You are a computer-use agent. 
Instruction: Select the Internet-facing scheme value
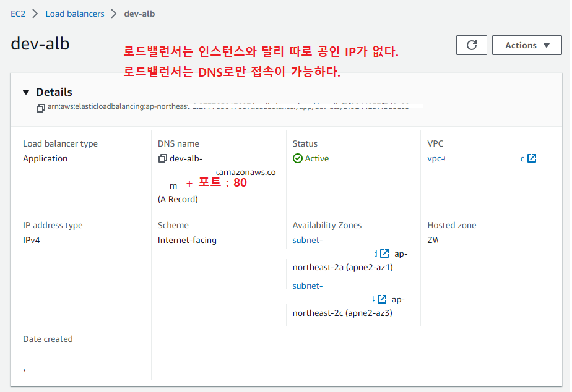coord(187,240)
